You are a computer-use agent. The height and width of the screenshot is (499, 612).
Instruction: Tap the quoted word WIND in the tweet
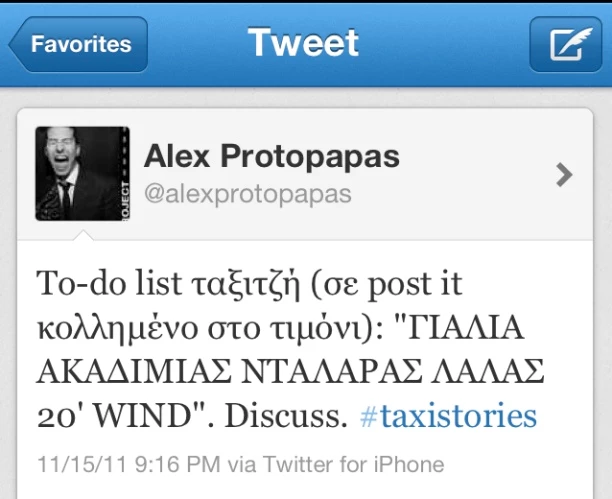pos(143,416)
